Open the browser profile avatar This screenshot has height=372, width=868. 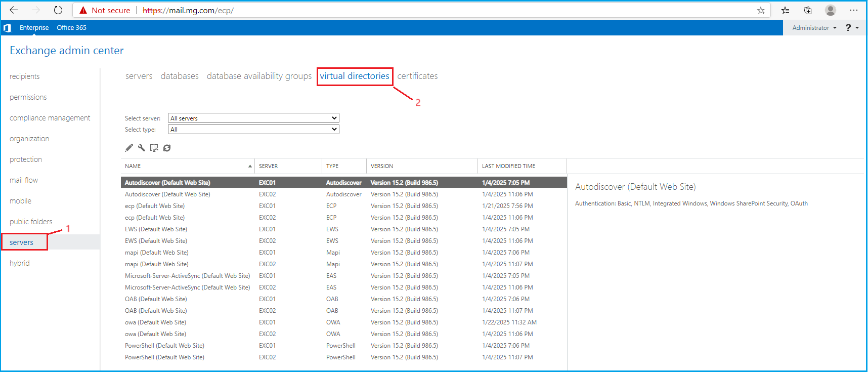(x=830, y=10)
